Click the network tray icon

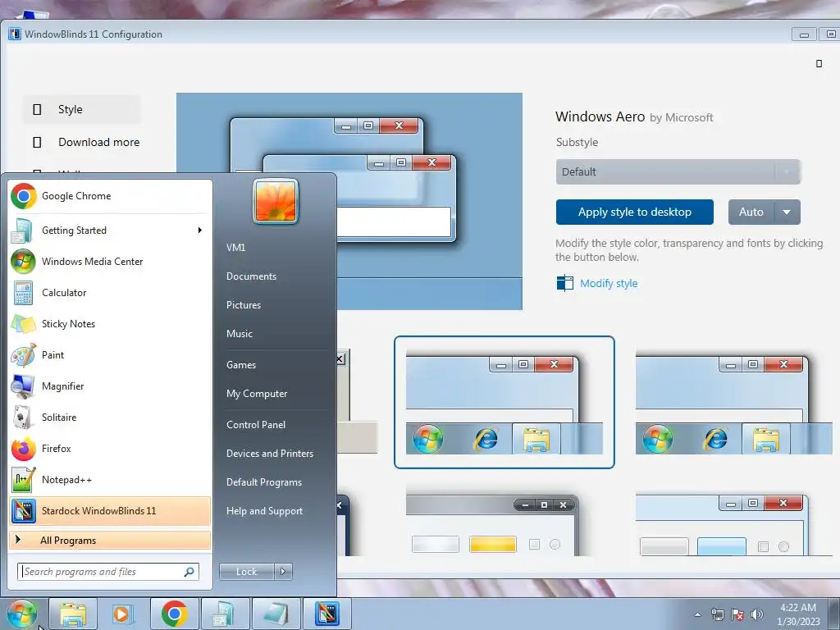pyautogui.click(x=717, y=614)
